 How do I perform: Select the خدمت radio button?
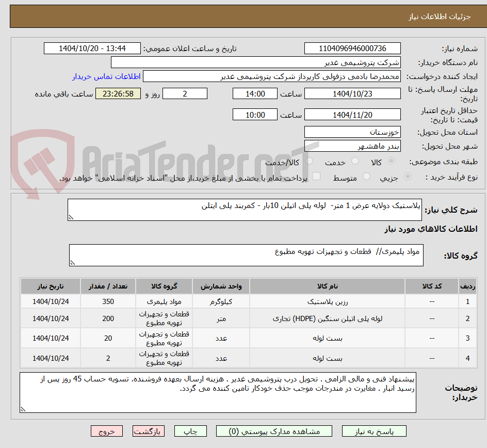pos(355,161)
